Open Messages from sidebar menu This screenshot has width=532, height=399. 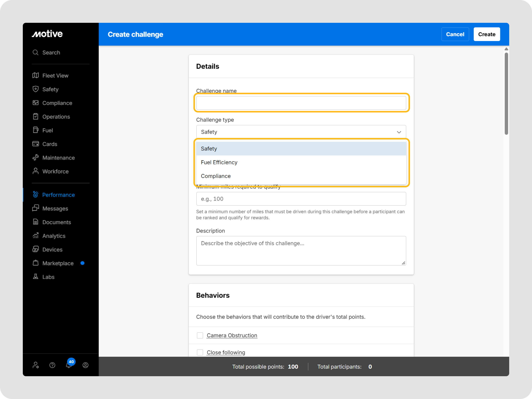point(55,208)
